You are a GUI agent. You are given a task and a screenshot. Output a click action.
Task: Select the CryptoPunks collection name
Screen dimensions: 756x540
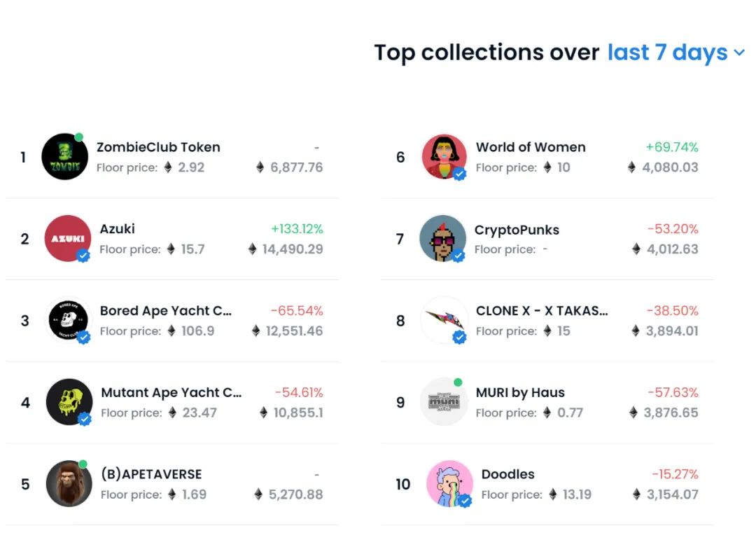point(517,230)
